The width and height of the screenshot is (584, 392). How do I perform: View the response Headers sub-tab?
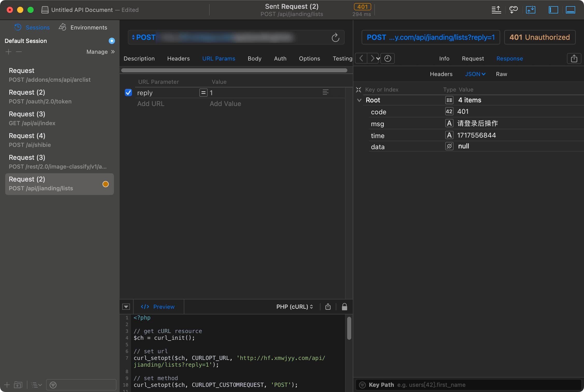[x=441, y=74]
